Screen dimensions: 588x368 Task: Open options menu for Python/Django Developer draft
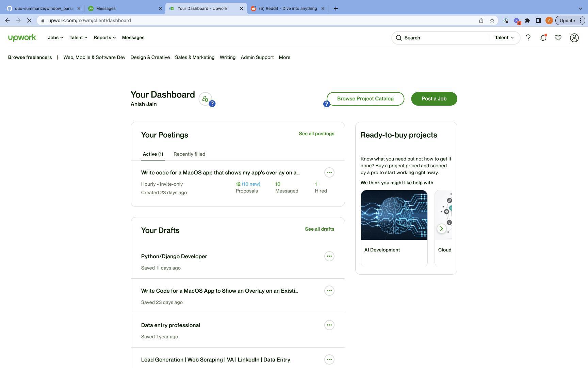click(x=329, y=256)
